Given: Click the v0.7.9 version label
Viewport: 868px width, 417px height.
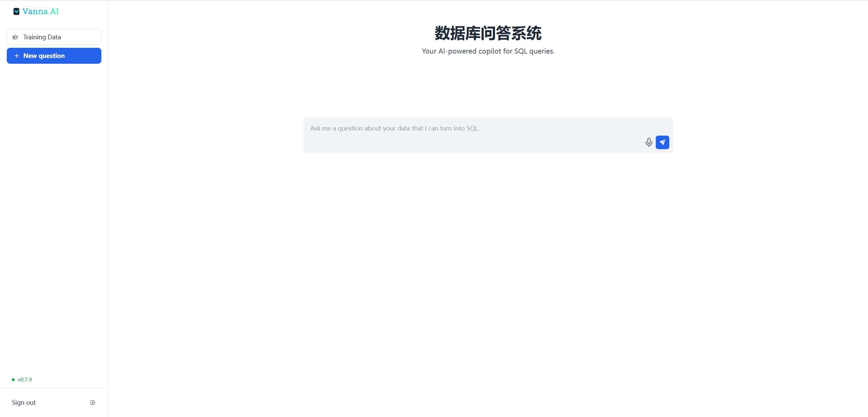Looking at the screenshot, I should click(x=25, y=380).
